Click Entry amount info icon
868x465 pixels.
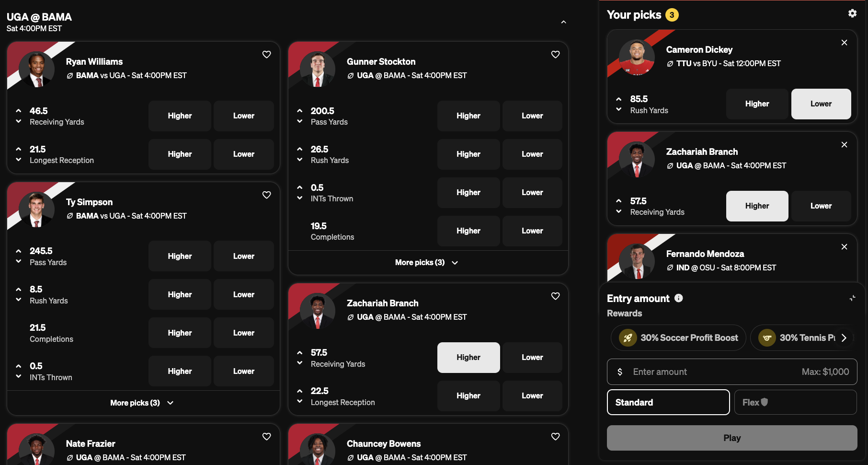click(679, 298)
